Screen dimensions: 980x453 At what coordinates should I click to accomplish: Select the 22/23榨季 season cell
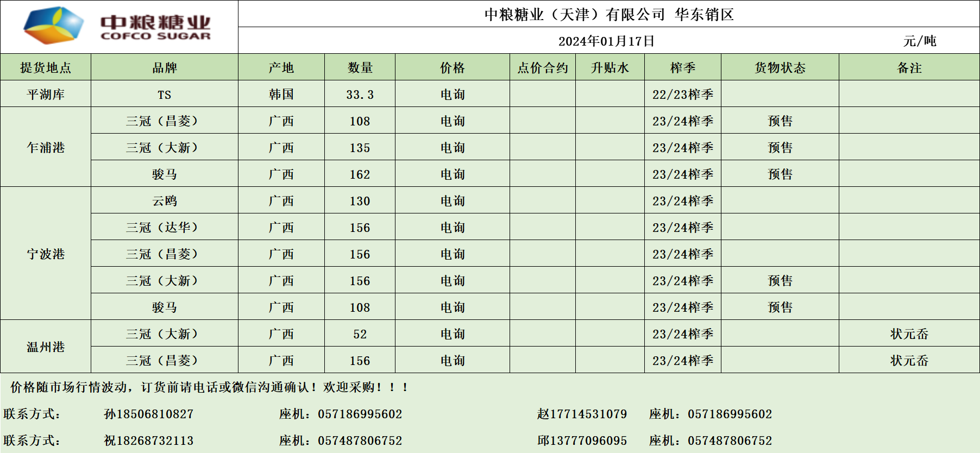pyautogui.click(x=682, y=95)
